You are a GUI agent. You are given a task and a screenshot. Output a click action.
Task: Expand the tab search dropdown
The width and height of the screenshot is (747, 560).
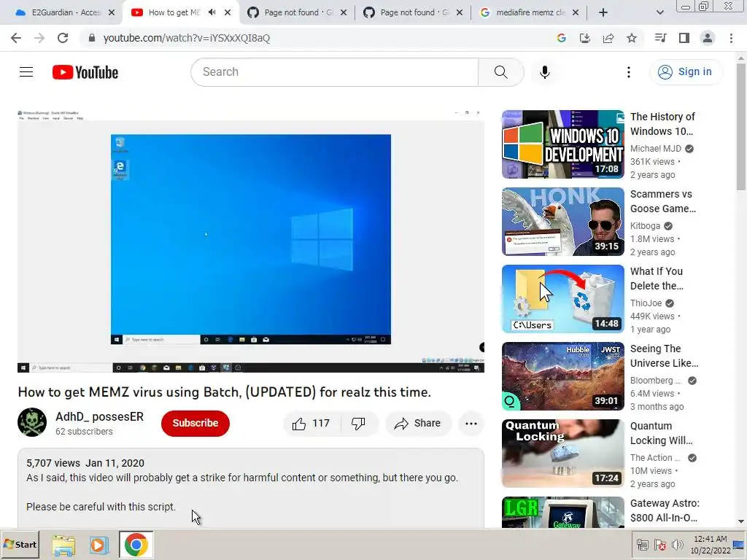click(x=659, y=12)
